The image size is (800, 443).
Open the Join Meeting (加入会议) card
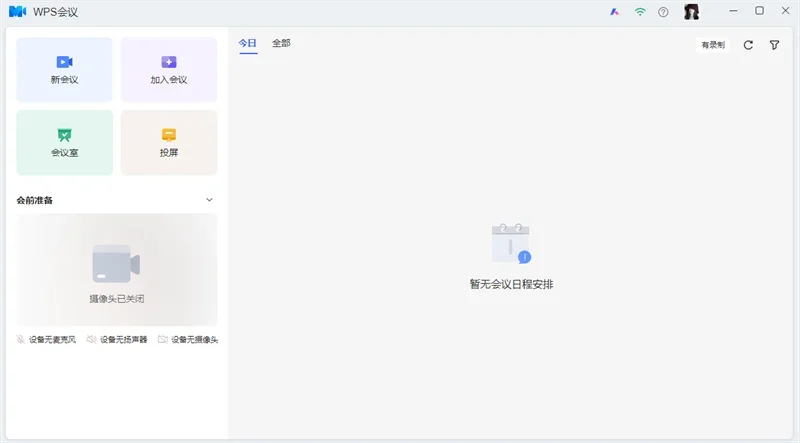pyautogui.click(x=169, y=69)
